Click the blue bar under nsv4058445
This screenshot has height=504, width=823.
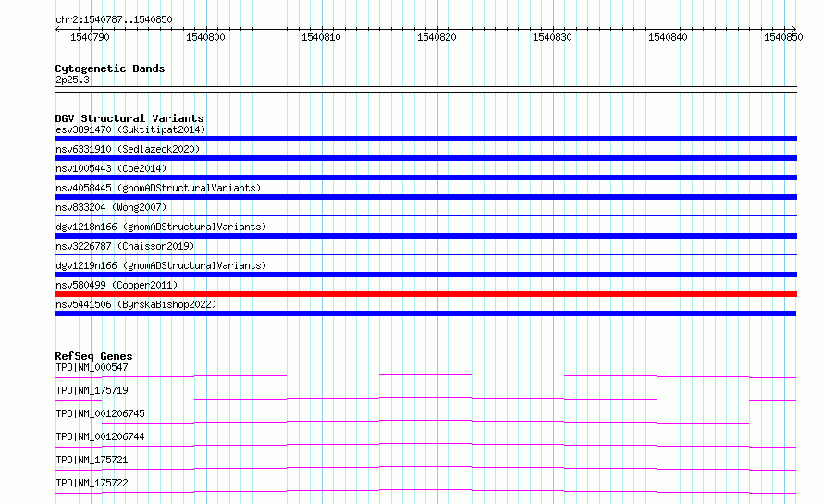click(x=425, y=197)
